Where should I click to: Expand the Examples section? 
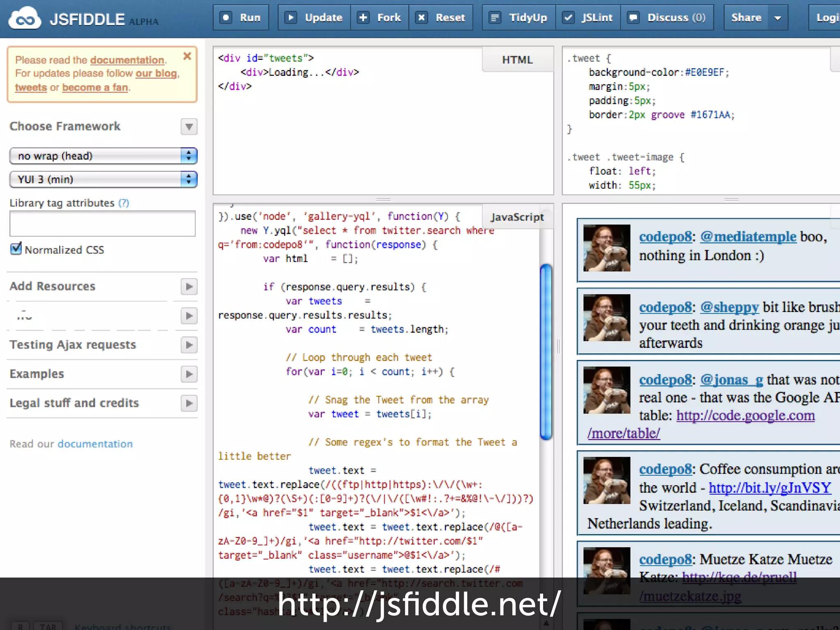point(189,374)
